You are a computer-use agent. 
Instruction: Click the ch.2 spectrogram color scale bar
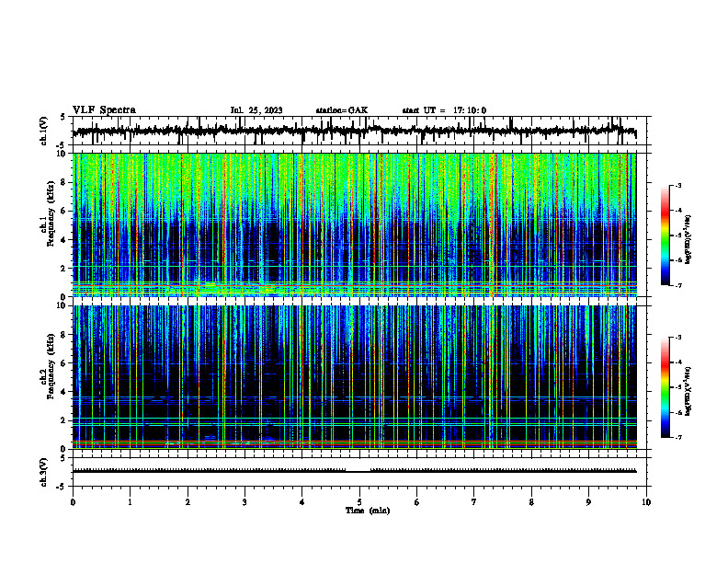[665, 387]
